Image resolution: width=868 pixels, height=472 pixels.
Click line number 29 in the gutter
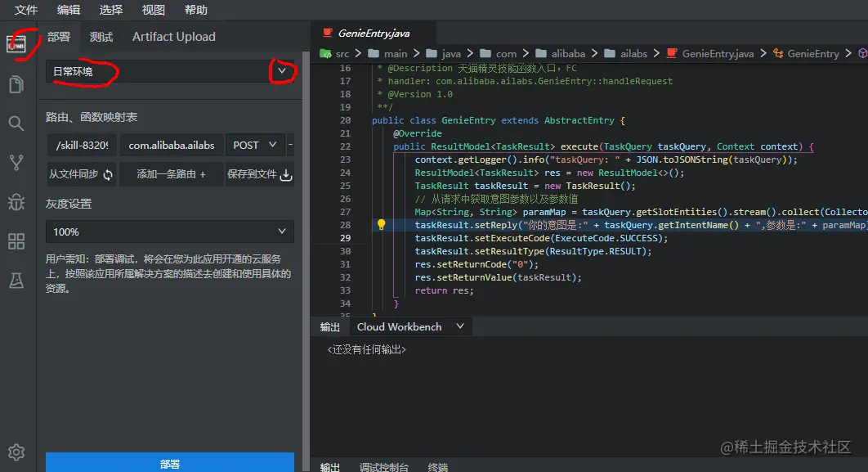point(345,238)
